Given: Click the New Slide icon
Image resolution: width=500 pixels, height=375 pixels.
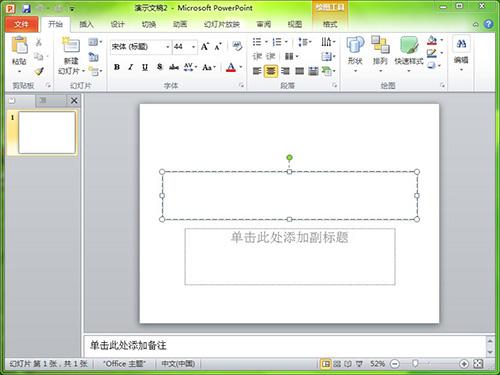Looking at the screenshot, I should (x=71, y=45).
